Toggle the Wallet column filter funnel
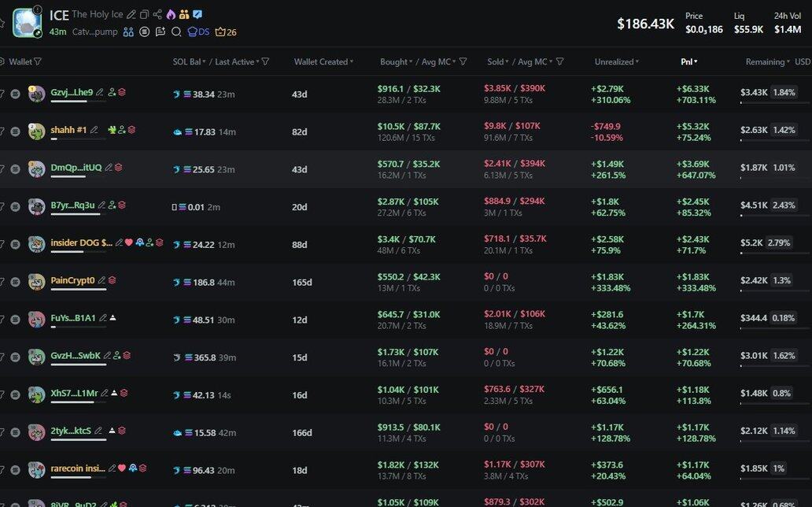This screenshot has height=507, width=812. tap(38, 61)
